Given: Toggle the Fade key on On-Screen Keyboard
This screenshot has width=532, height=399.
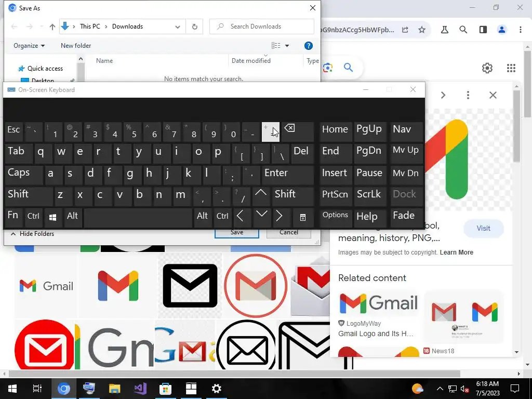Looking at the screenshot, I should point(406,218).
